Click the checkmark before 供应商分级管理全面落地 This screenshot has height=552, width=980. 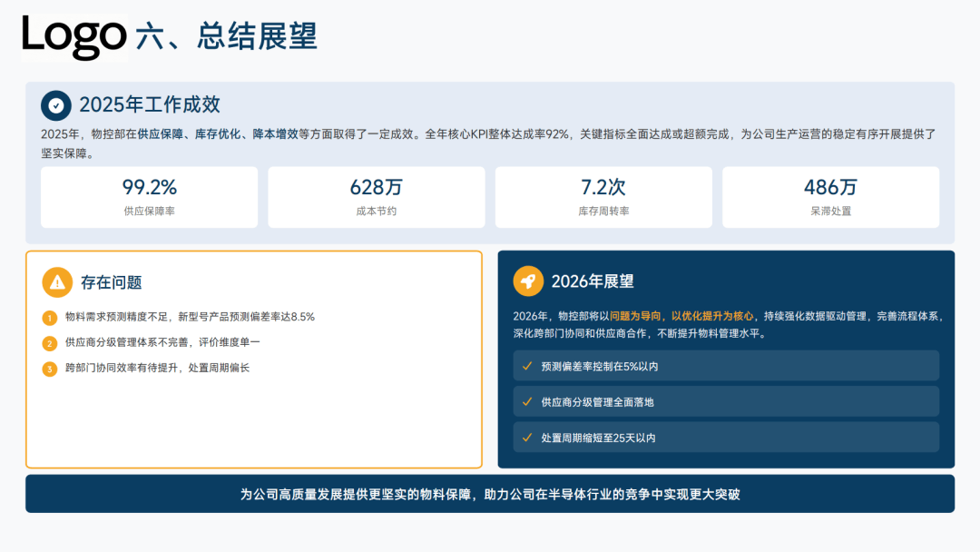click(526, 401)
